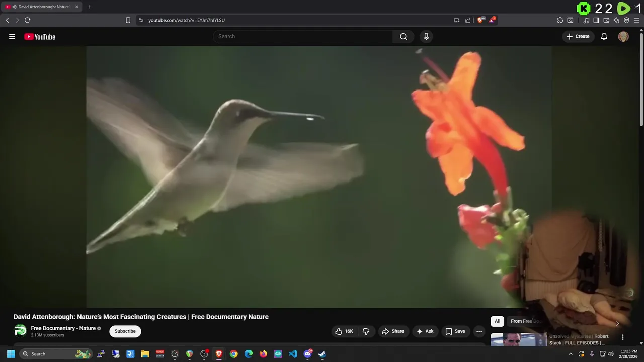
Task: Go back in browser history
Action: coord(7,20)
